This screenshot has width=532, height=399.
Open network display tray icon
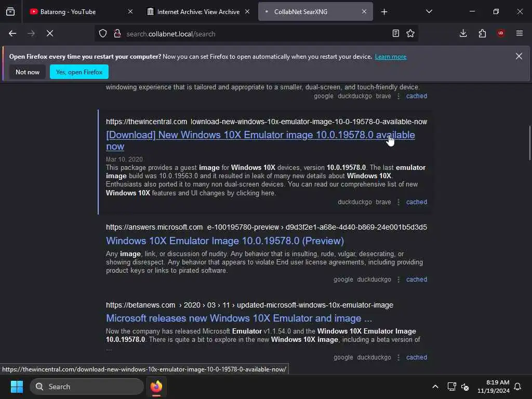click(x=451, y=387)
